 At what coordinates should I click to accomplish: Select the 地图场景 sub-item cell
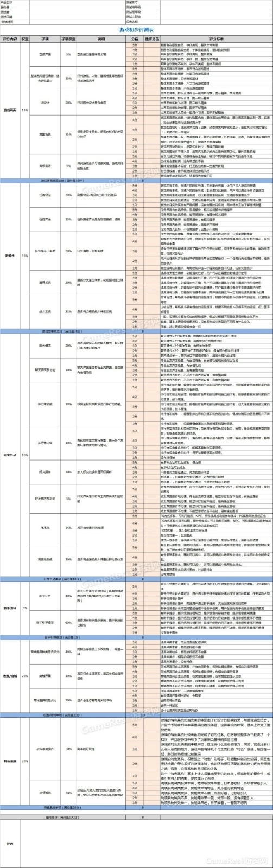(x=45, y=133)
